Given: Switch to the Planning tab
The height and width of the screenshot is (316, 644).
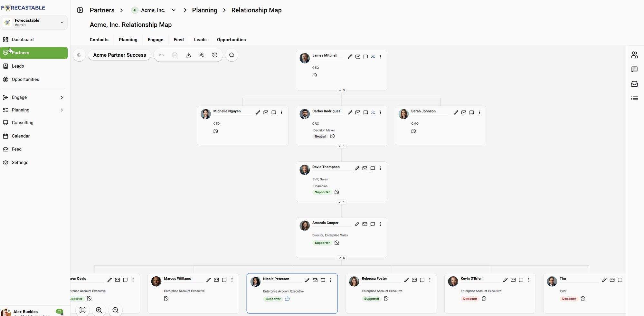Looking at the screenshot, I should tap(128, 40).
